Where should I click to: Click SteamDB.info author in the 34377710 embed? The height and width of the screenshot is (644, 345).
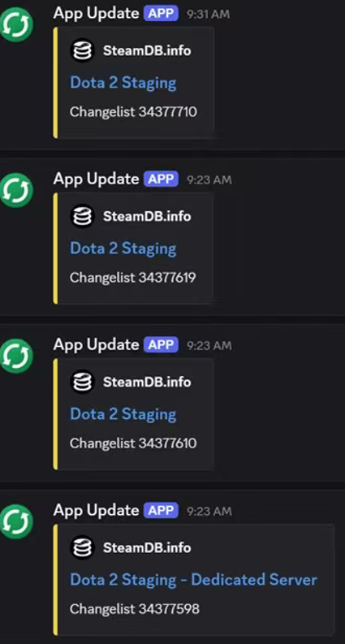pos(147,51)
